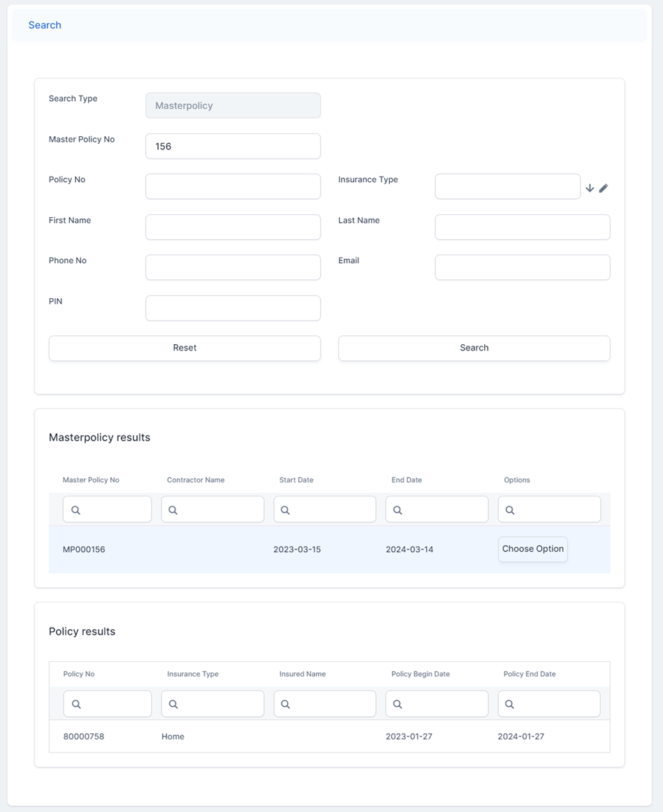Image resolution: width=663 pixels, height=812 pixels.
Task: Click search icon in Insured Name filter
Action: (286, 704)
